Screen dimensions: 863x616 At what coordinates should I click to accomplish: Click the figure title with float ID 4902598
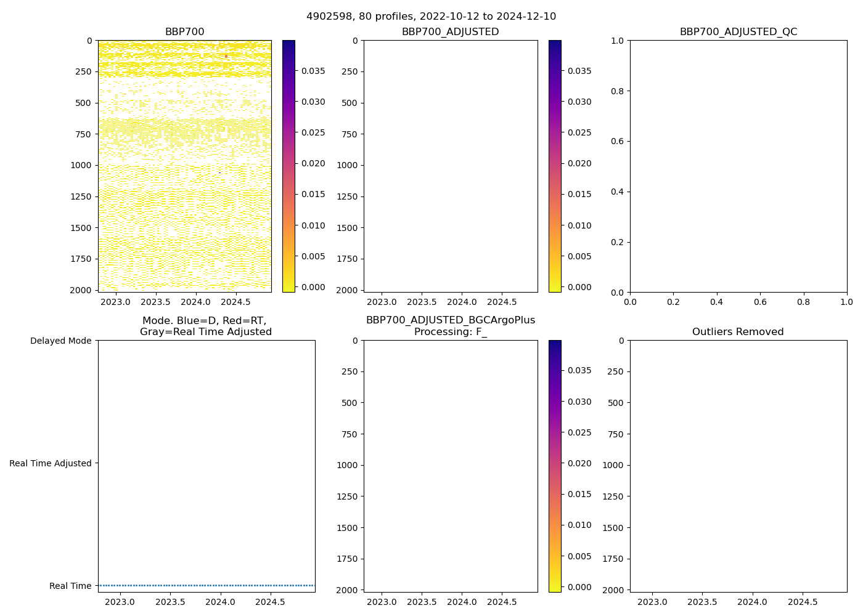tap(431, 17)
